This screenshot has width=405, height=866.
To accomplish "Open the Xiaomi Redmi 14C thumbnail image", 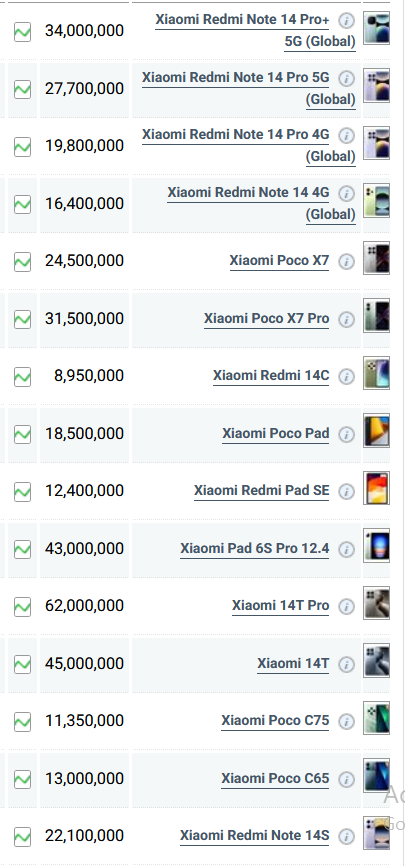I will pyautogui.click(x=376, y=373).
